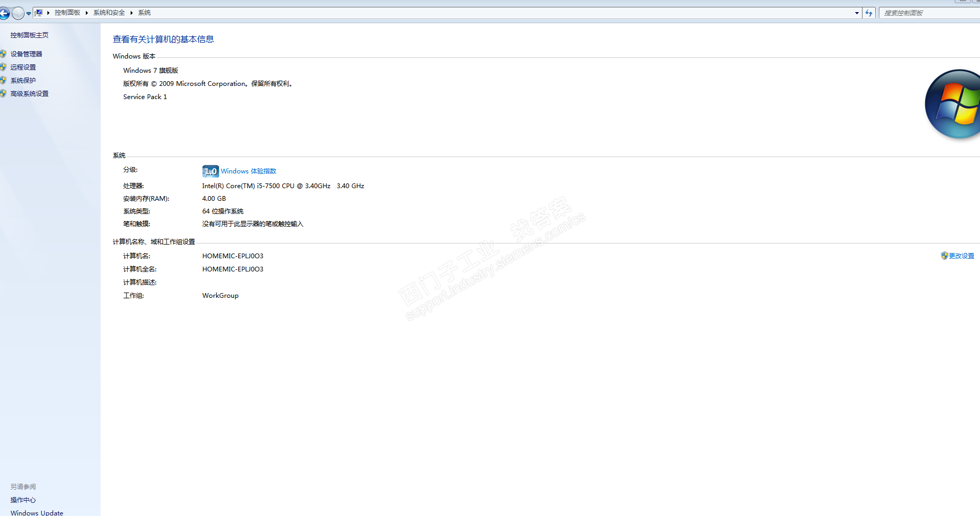Focus the 搜索控制面板 search box

click(930, 13)
